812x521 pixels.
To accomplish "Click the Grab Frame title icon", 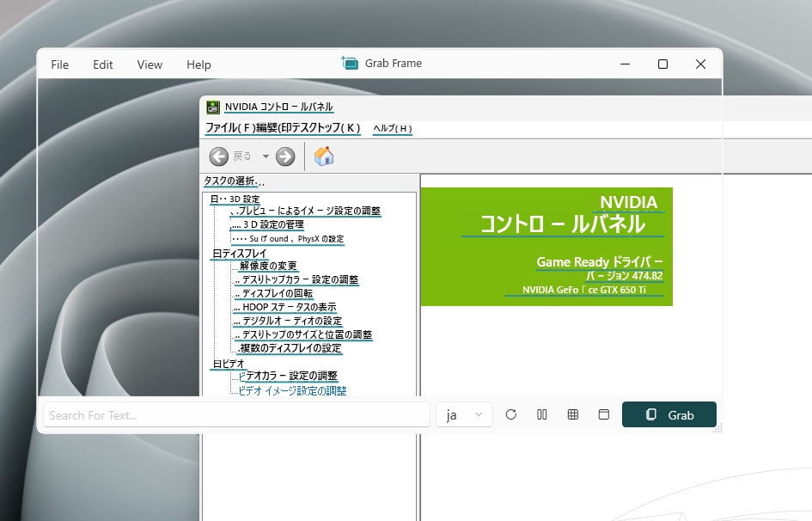I will tap(350, 63).
